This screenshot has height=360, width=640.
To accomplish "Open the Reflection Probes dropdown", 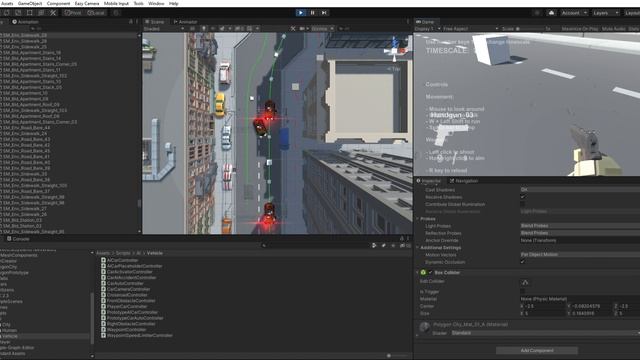I will 580,233.
